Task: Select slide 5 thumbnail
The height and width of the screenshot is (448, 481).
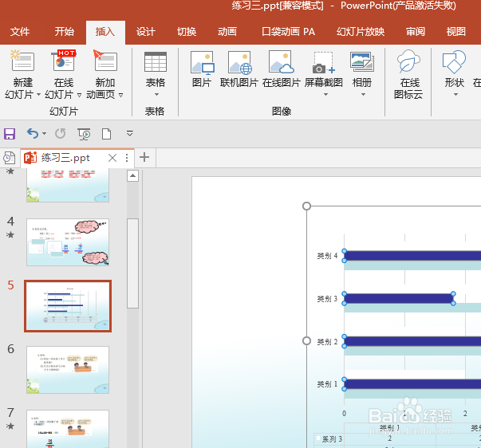Action: pyautogui.click(x=68, y=306)
